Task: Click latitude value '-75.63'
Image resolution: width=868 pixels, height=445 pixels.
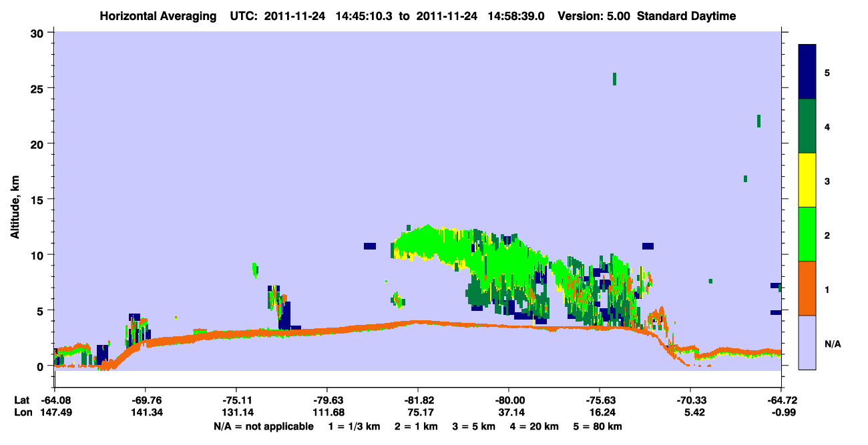Action: click(x=600, y=400)
